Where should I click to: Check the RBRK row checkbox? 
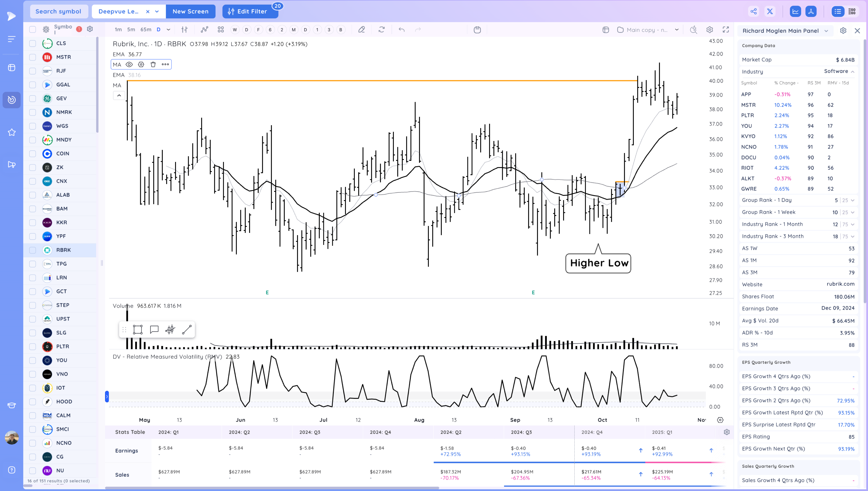(33, 250)
